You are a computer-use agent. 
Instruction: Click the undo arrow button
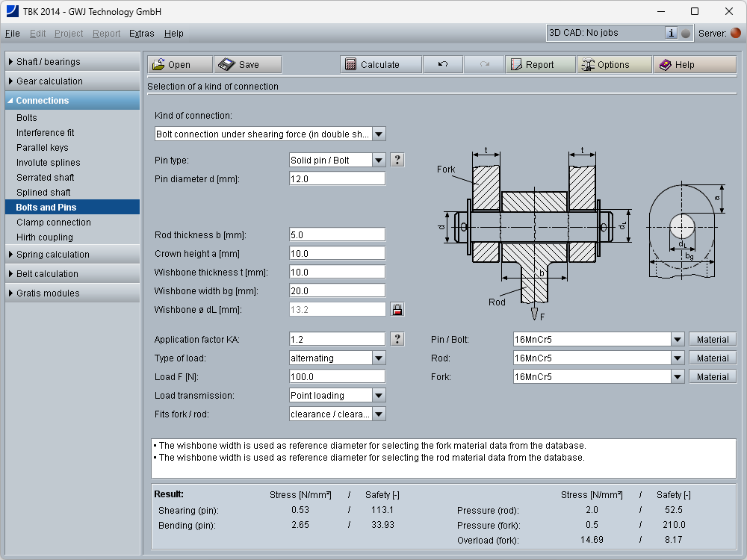coord(442,65)
